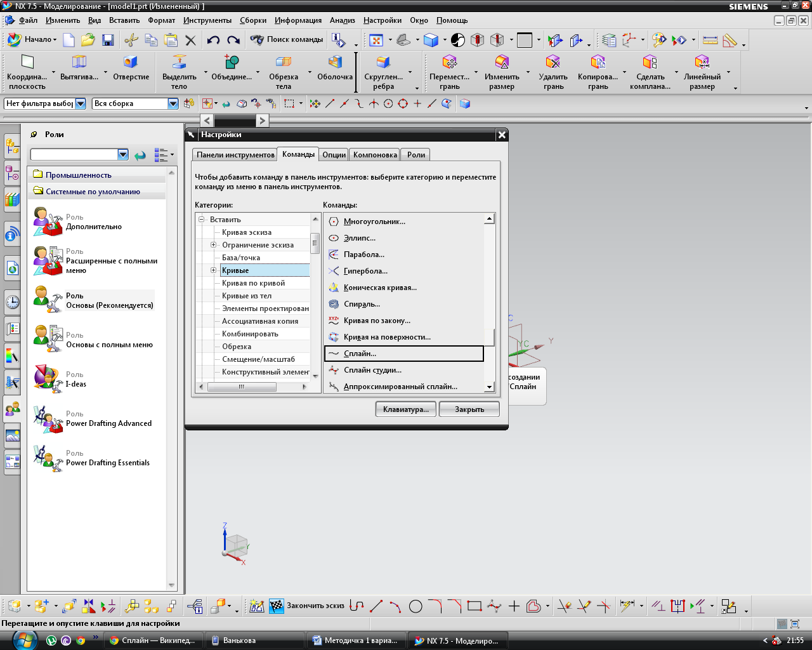The width and height of the screenshot is (812, 650).
Task: Choose role Power Drafting Advanced
Action: (93, 419)
